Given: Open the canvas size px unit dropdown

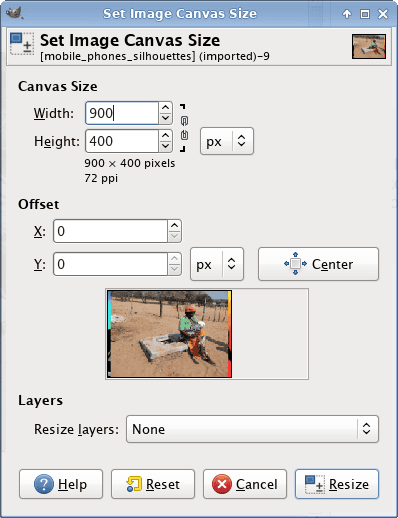Looking at the screenshot, I should 227,141.
